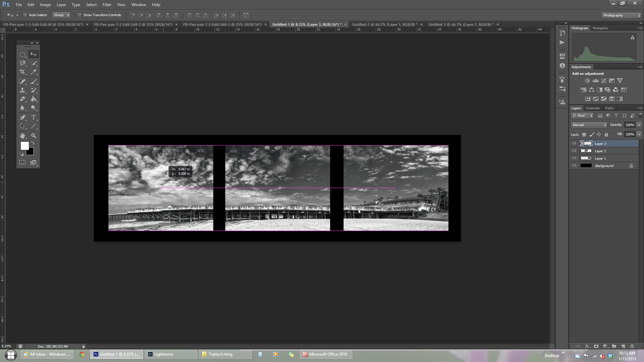
Task: Click the Paint Bucket tool
Action: (x=34, y=99)
